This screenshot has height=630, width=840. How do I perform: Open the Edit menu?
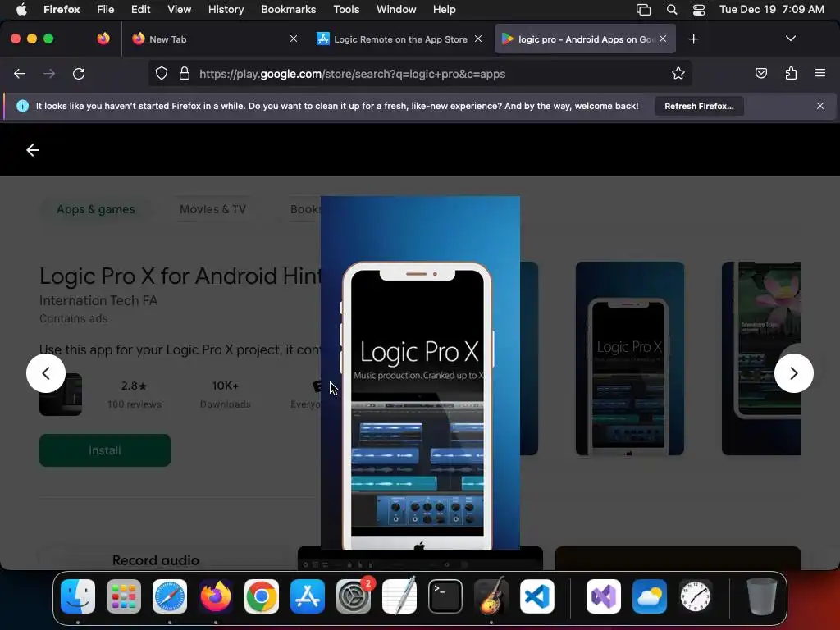140,10
